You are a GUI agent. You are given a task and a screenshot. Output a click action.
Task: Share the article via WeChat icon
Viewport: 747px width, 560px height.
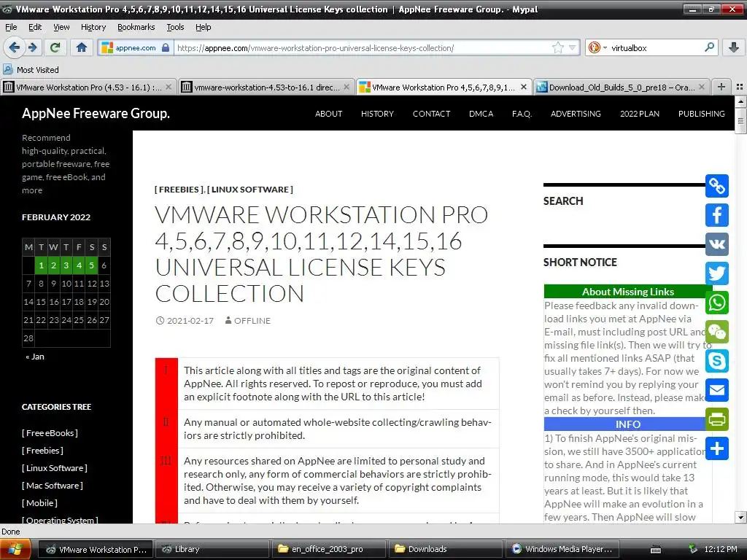717,332
